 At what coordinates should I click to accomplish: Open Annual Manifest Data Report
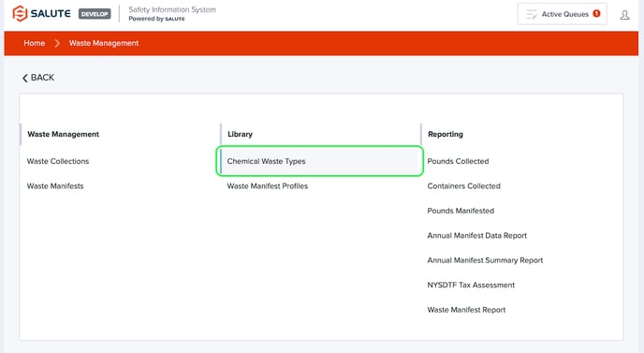pyautogui.click(x=476, y=235)
